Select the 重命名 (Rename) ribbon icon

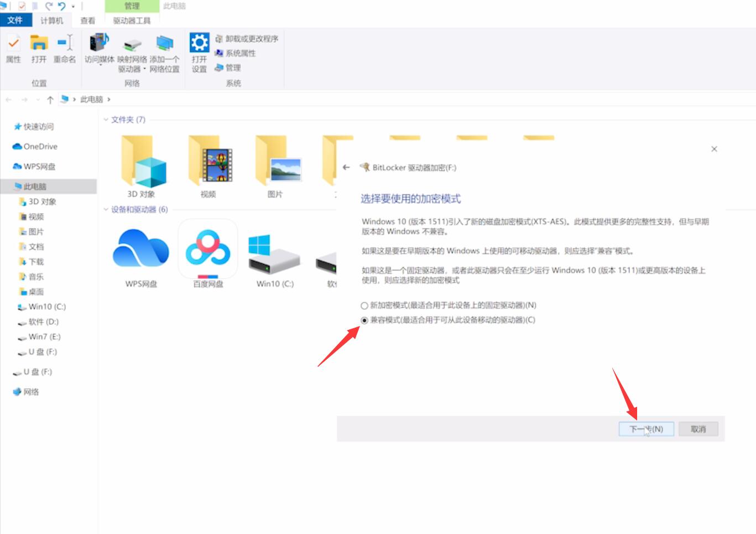[65, 49]
